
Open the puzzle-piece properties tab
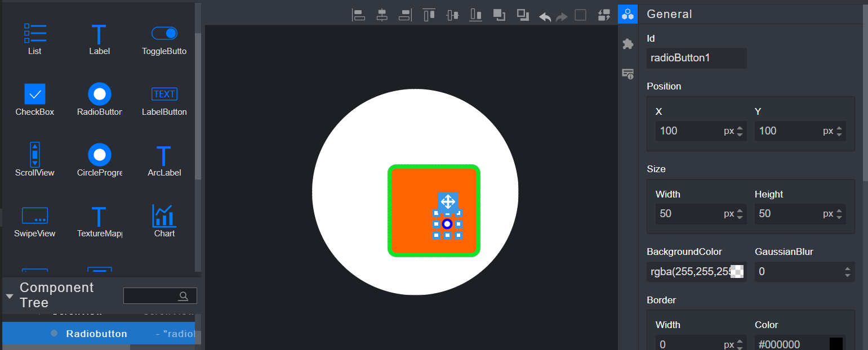[627, 44]
